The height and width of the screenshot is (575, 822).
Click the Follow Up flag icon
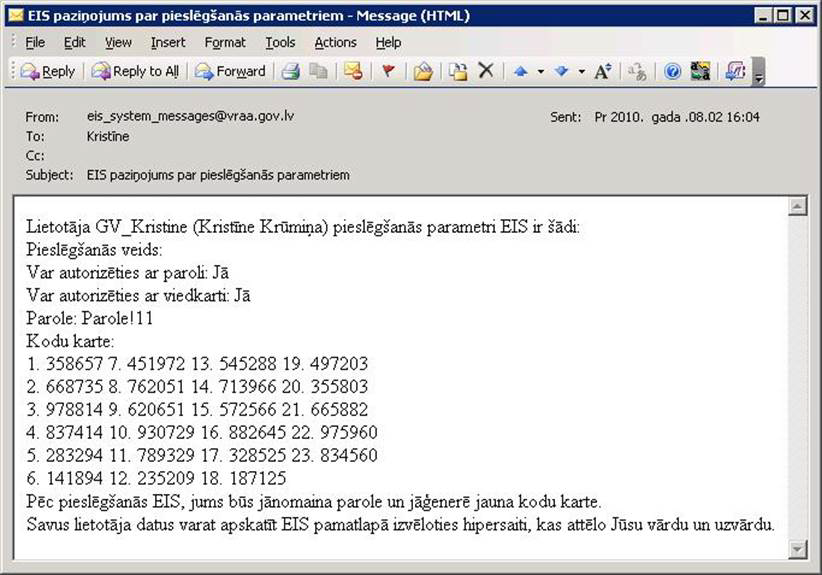pyautogui.click(x=388, y=71)
